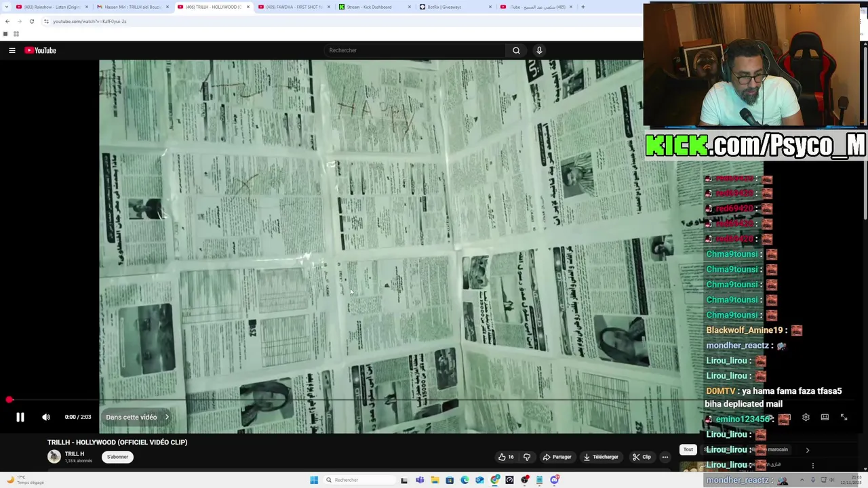Download video using Télécharger button
The height and width of the screenshot is (488, 868).
click(601, 457)
